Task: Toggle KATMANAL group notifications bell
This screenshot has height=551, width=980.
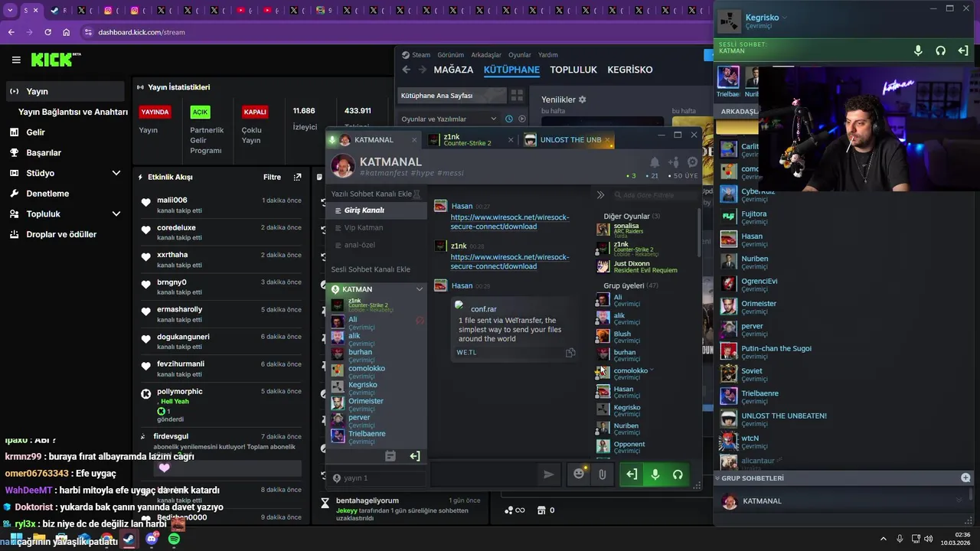Action: (x=655, y=162)
